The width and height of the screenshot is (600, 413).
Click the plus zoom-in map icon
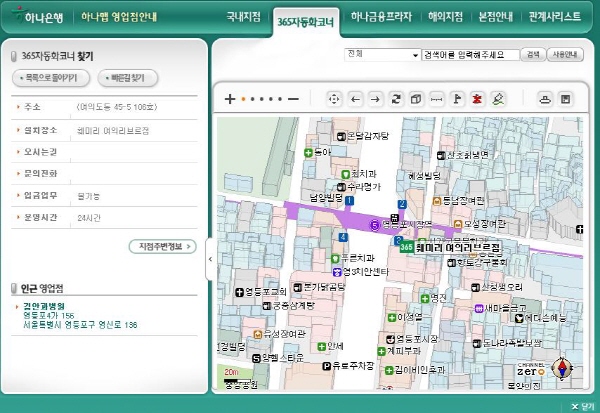[x=230, y=99]
